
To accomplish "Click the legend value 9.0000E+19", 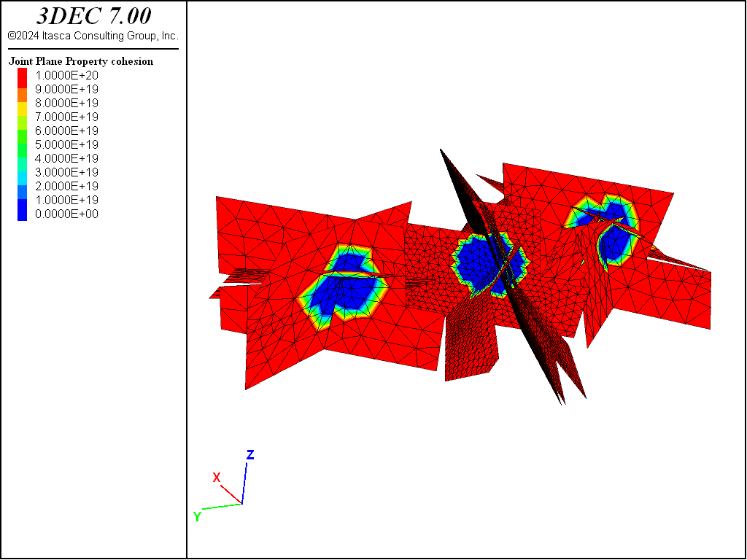I will coord(66,89).
